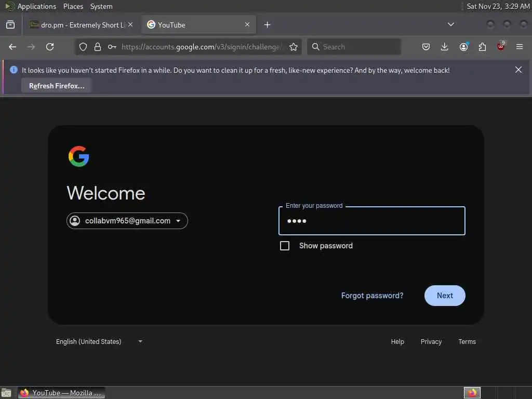
Task: Open the System menu
Action: tap(101, 6)
